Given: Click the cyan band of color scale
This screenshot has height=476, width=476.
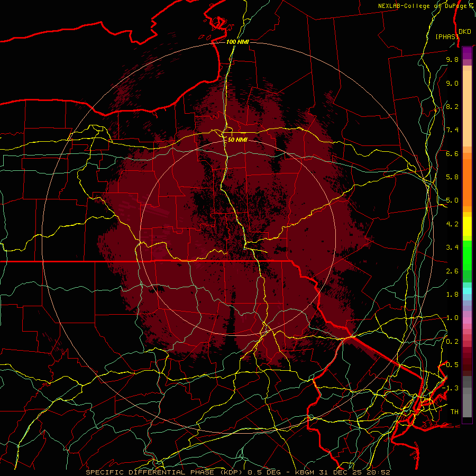Looking at the screenshot, I should (x=467, y=291).
